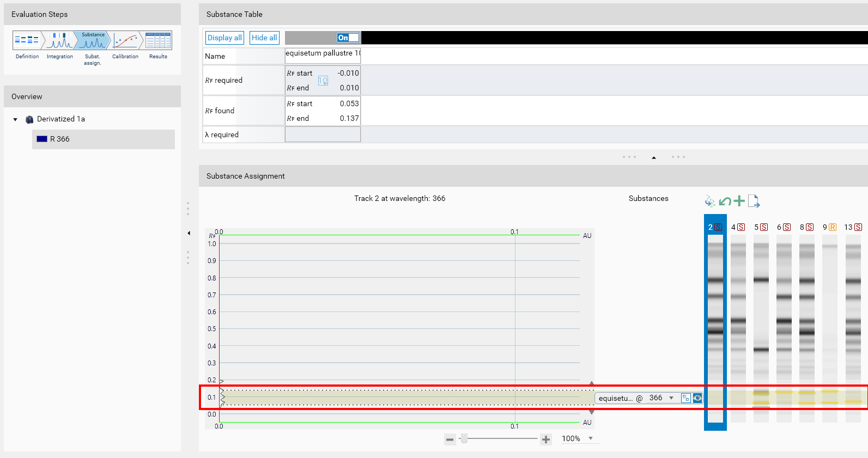Click the Display all button
The image size is (868, 458).
click(224, 38)
